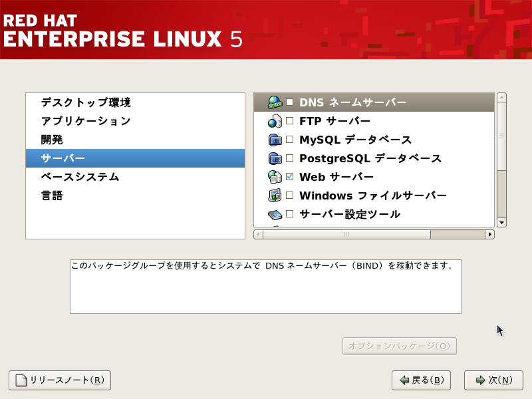Open リリースノート(R) release notes

60,380
